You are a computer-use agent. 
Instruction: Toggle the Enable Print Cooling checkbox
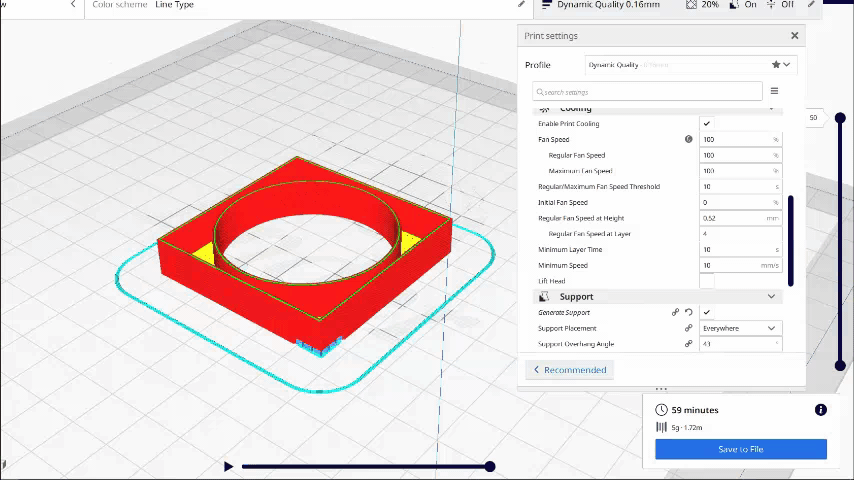tap(707, 124)
